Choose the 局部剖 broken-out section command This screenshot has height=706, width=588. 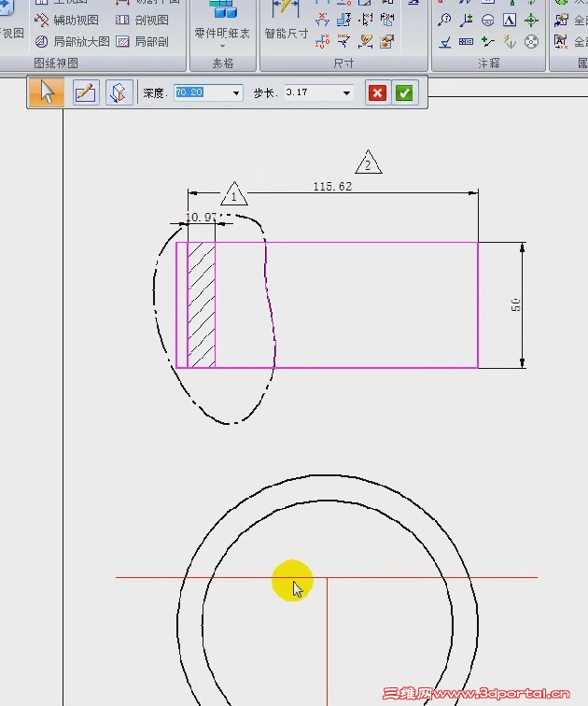[x=142, y=42]
